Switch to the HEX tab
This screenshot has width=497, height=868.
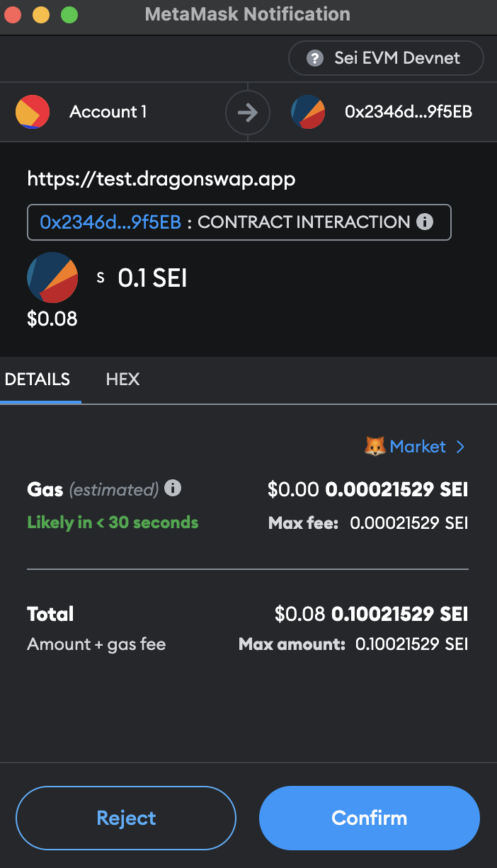click(122, 379)
